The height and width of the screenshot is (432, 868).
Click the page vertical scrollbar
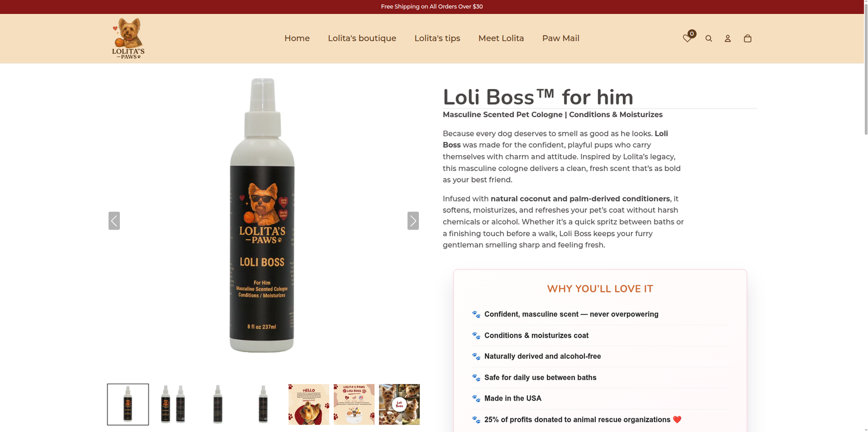[866, 216]
